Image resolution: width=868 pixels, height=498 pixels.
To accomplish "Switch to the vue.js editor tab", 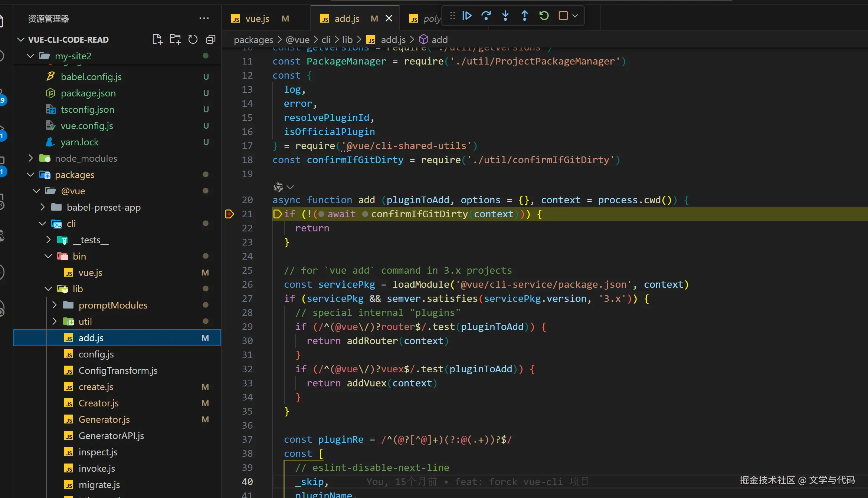I will 257,19.
